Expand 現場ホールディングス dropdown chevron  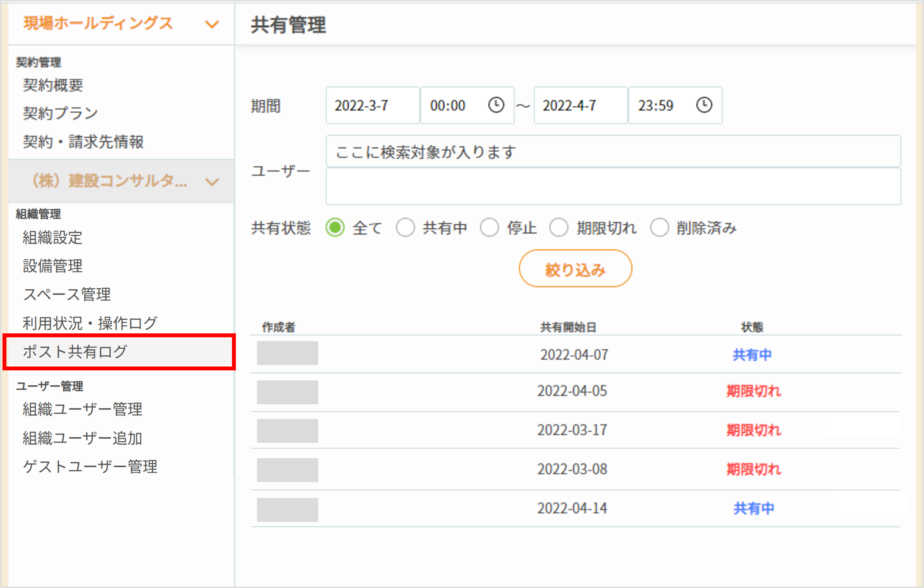pyautogui.click(x=212, y=24)
